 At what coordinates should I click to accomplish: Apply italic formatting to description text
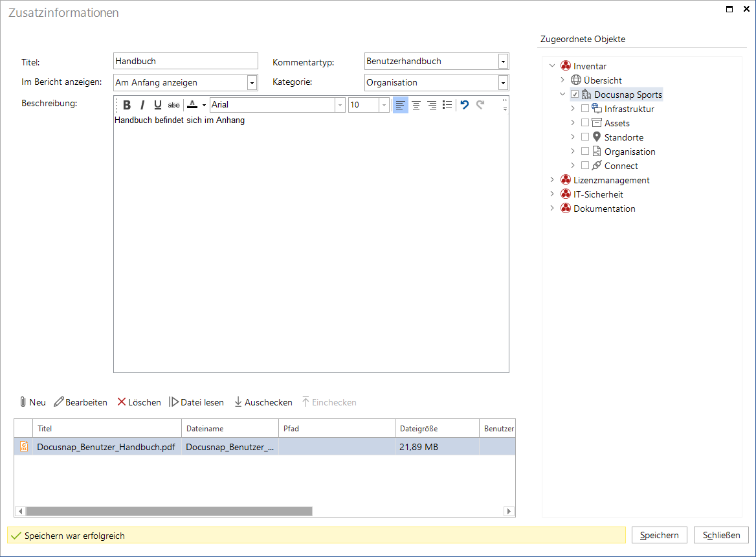(x=142, y=105)
